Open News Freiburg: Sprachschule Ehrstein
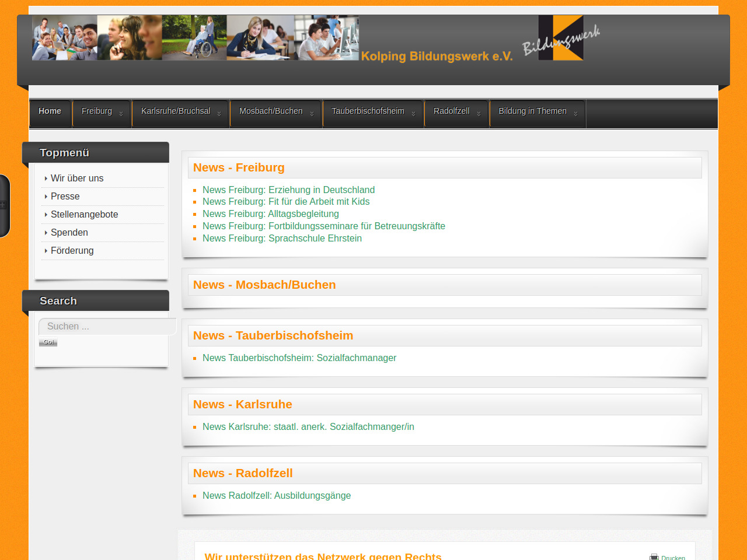 pos(282,239)
